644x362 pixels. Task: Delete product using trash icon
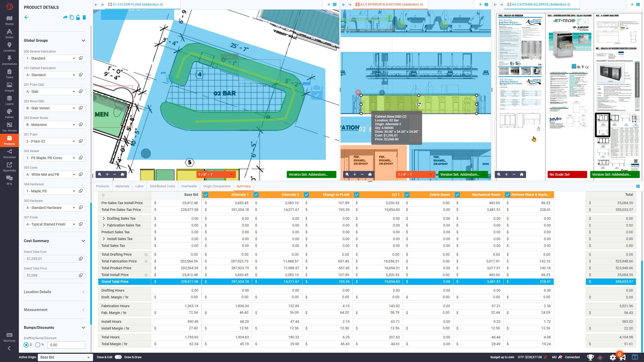(84, 17)
